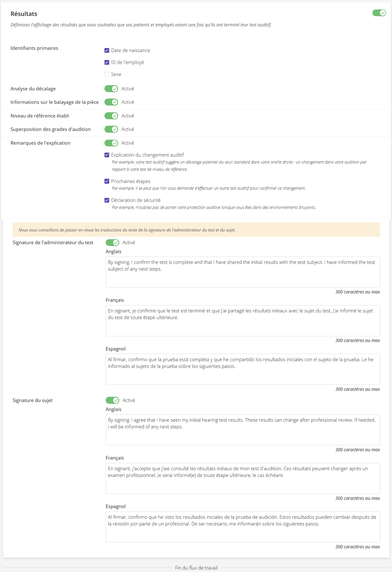
Task: Disable Niveau de référence établi toggle
Action: 111,116
